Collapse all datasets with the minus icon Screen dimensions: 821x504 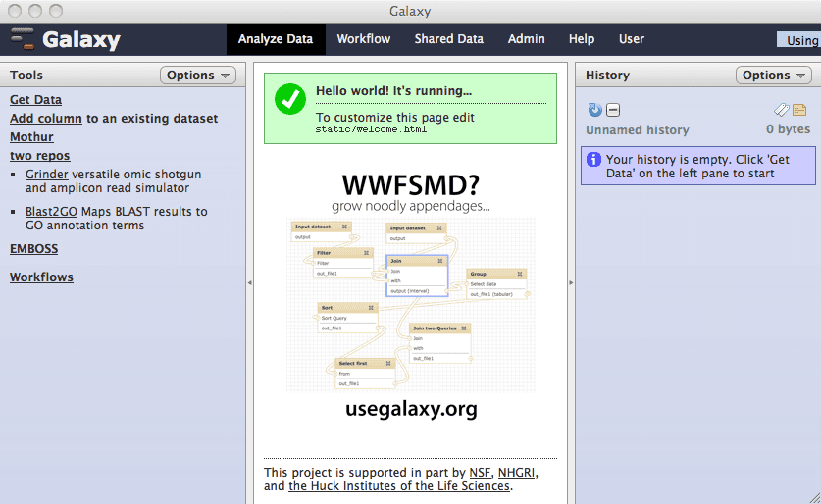(613, 111)
